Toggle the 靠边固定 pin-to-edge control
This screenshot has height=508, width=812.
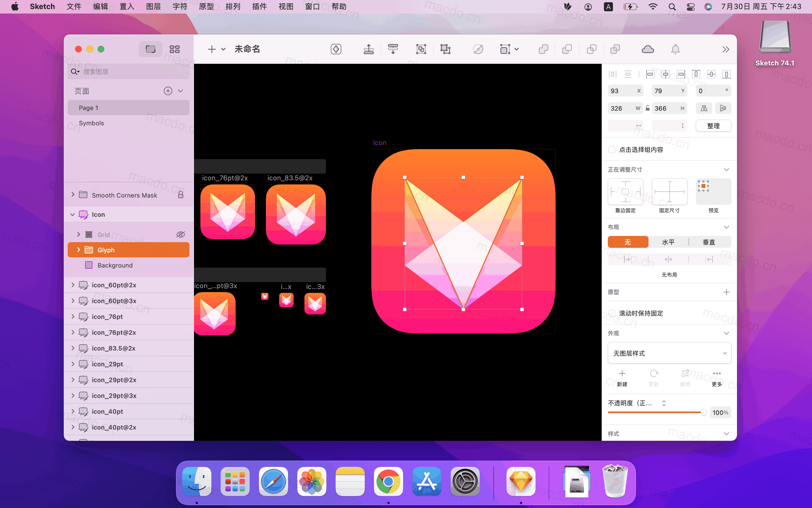click(625, 192)
